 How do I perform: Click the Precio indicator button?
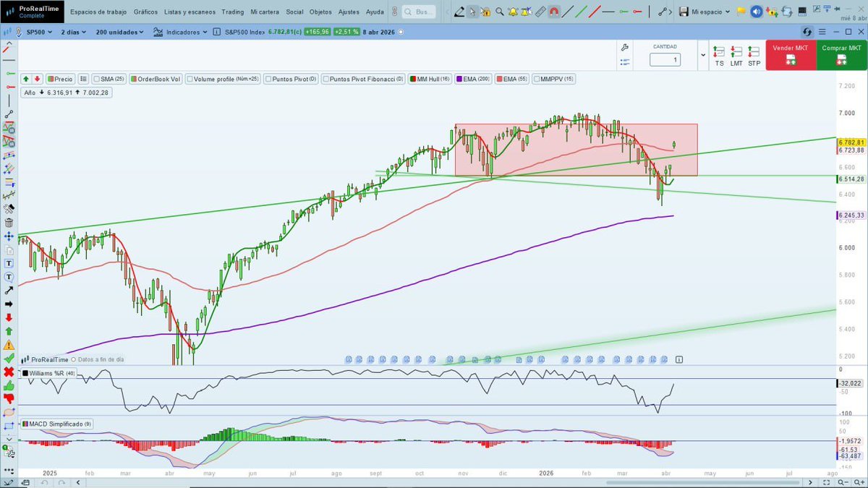tap(59, 79)
